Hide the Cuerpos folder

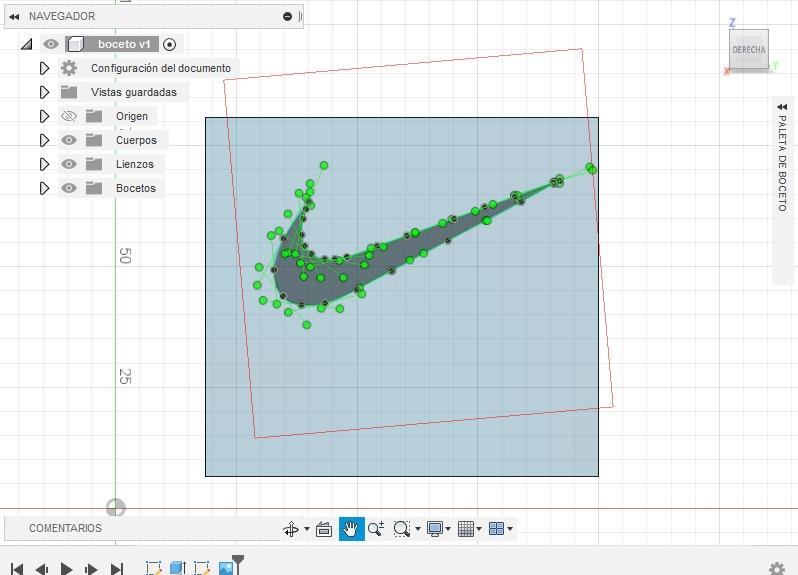(69, 140)
